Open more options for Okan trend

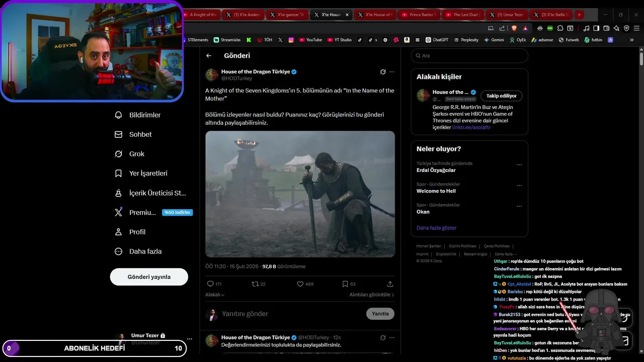(x=519, y=206)
